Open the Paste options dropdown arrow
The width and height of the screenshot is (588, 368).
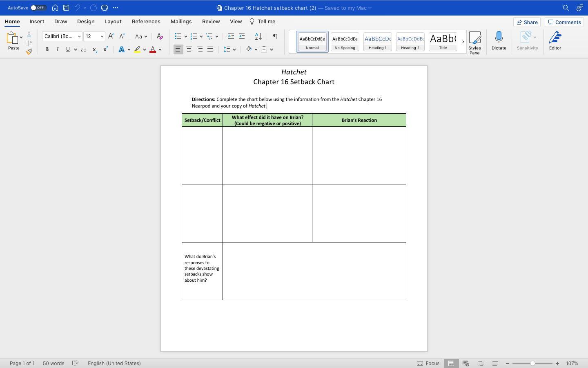(x=21, y=37)
